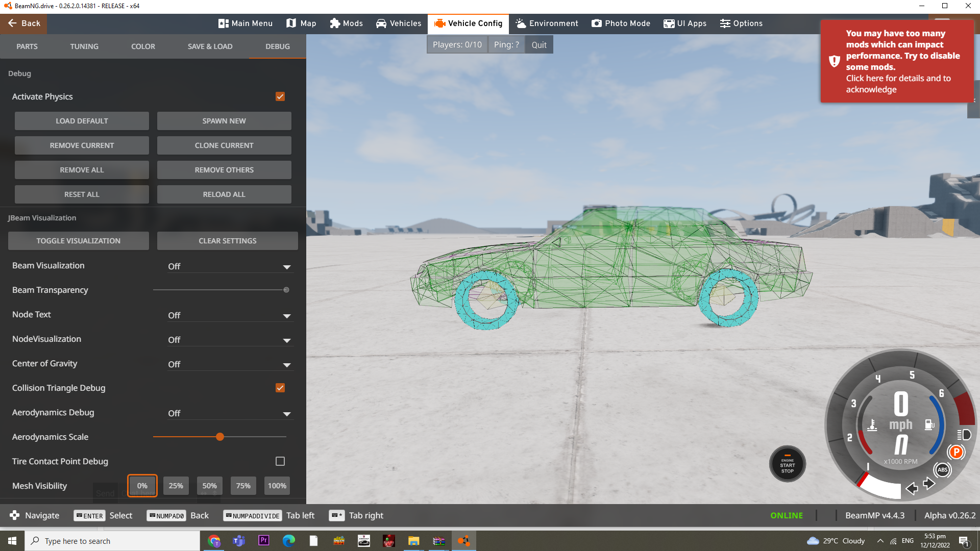
Task: Click the Toggle Visualization button
Action: coord(79,241)
